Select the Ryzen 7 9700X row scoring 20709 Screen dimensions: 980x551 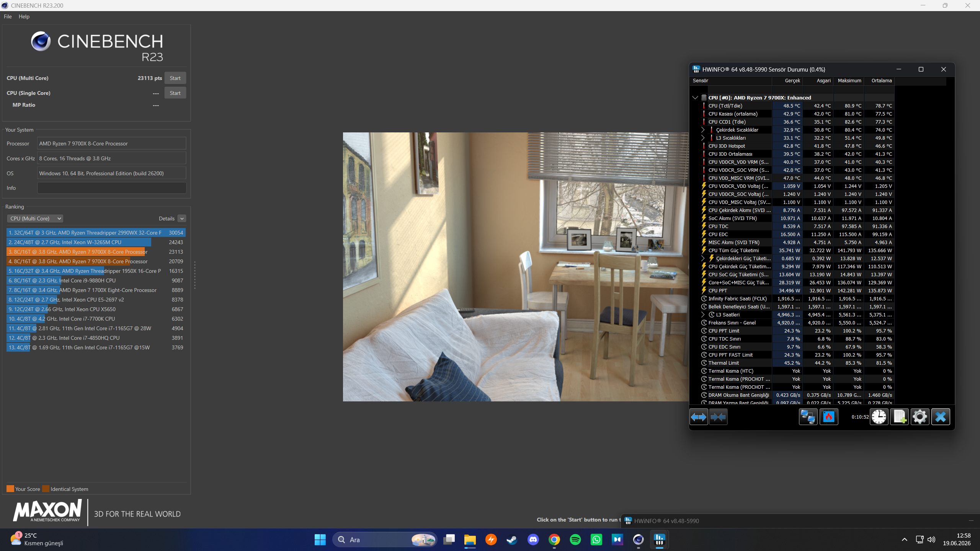click(x=96, y=261)
